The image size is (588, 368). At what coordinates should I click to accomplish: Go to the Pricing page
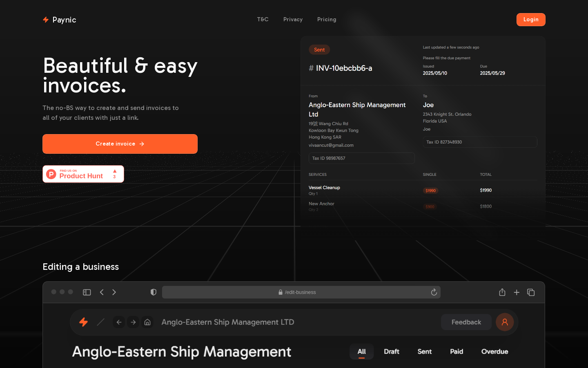tap(327, 20)
